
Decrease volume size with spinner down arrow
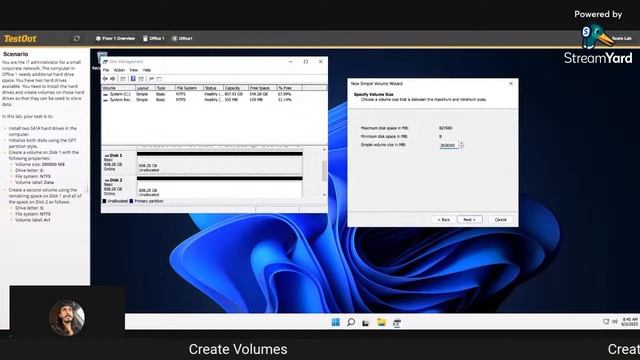click(x=462, y=147)
